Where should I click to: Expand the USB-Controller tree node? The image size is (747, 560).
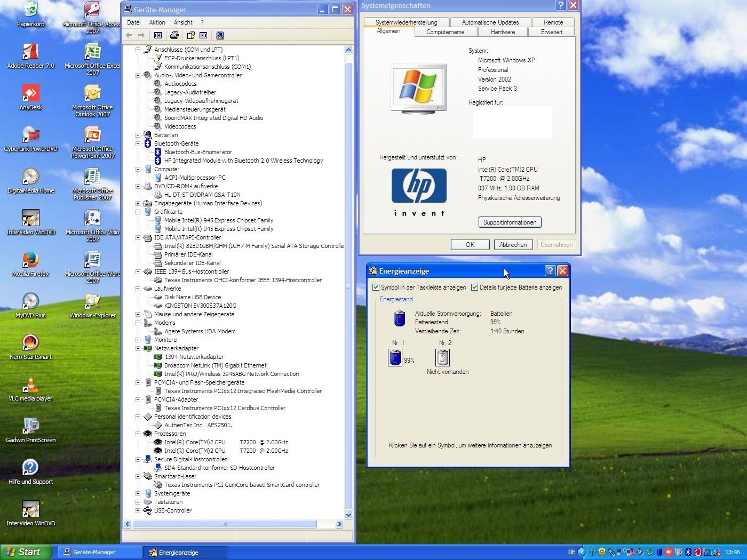point(138,510)
